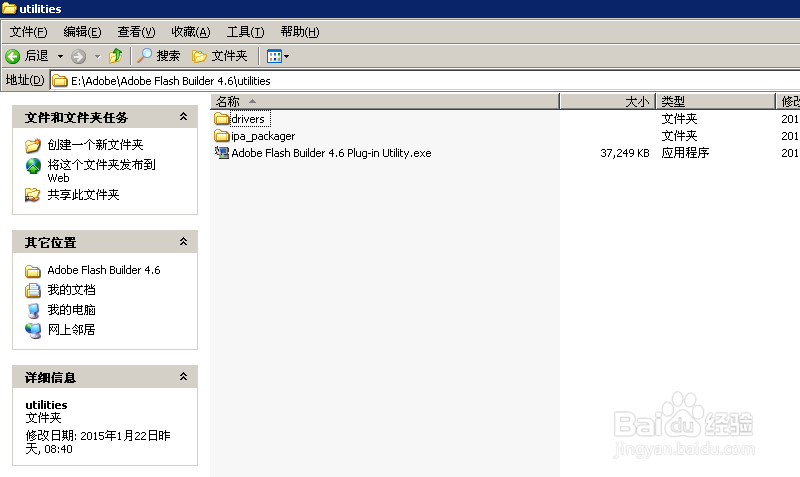
Task: Collapse the 详细信息 panel
Action: 183,377
